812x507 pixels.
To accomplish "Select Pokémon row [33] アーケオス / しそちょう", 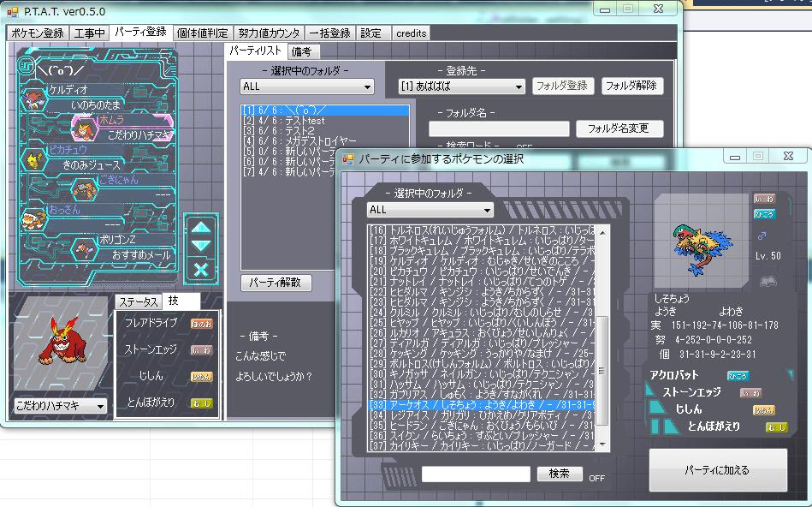I will (x=482, y=404).
